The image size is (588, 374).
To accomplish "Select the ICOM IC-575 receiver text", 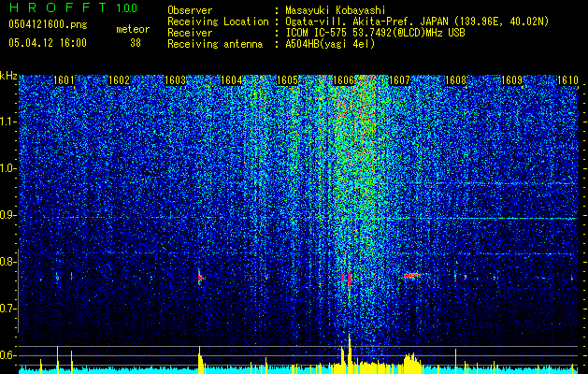I will tap(375, 33).
